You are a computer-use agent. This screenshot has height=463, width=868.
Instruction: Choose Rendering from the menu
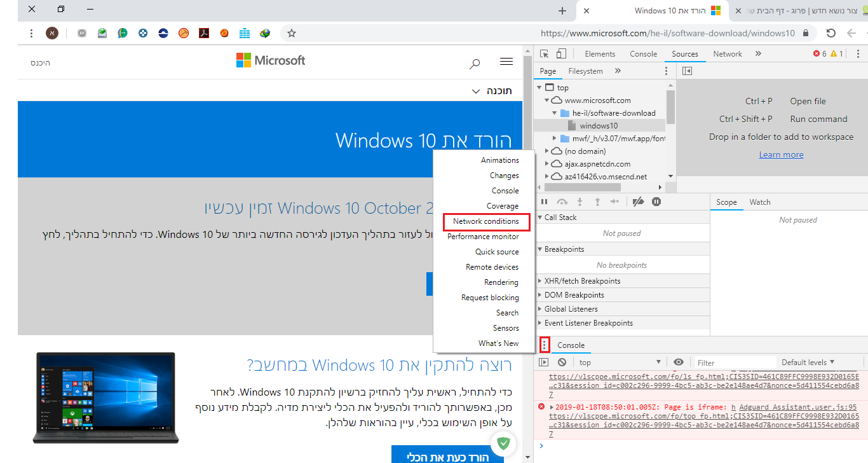click(501, 282)
